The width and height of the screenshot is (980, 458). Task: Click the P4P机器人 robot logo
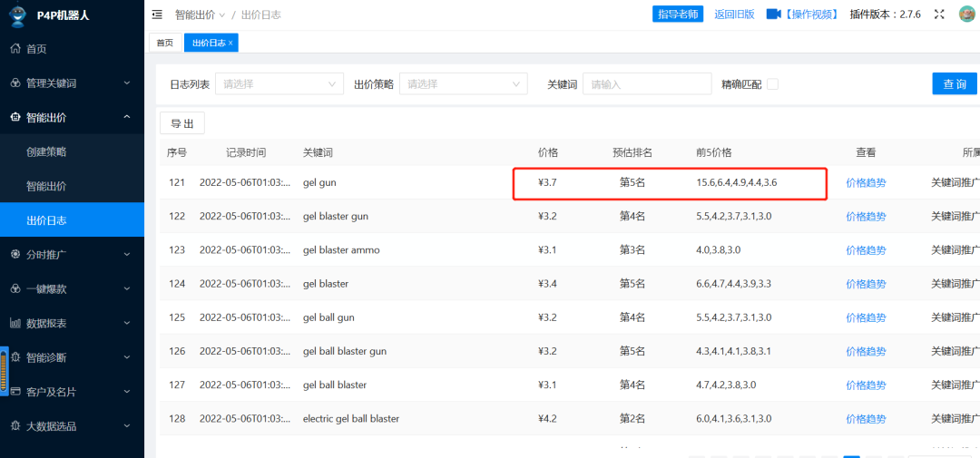(19, 15)
